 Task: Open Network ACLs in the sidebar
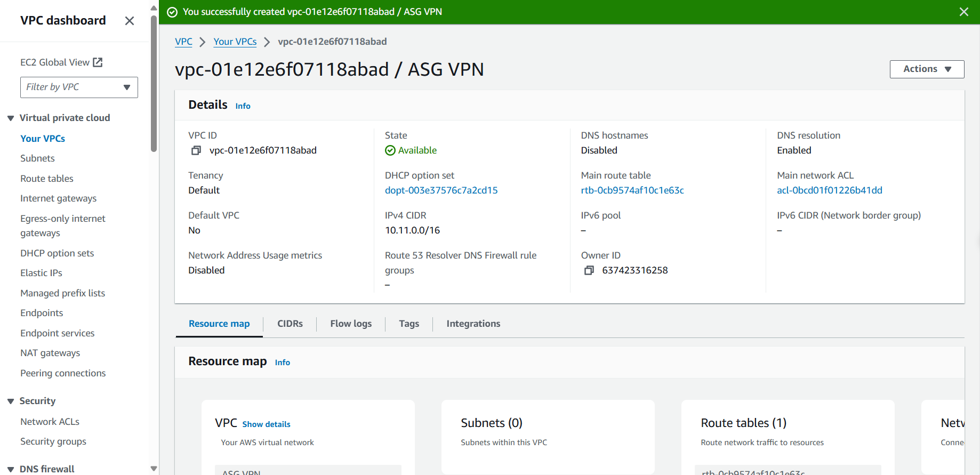[x=50, y=422]
